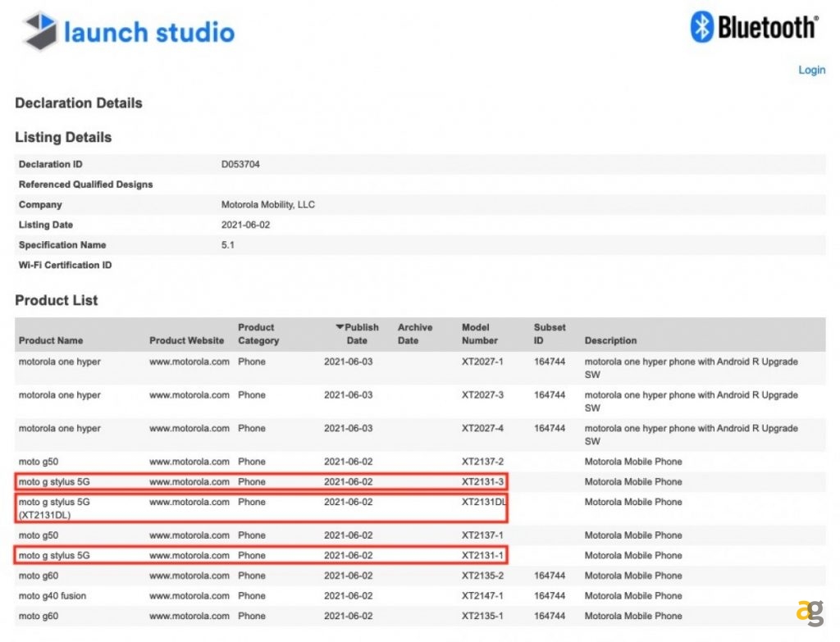
Task: Sort table by Model Number header
Action: click(x=480, y=334)
